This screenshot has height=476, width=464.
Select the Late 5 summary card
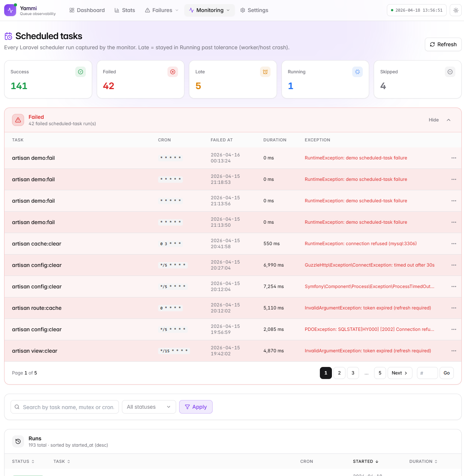coord(233,79)
